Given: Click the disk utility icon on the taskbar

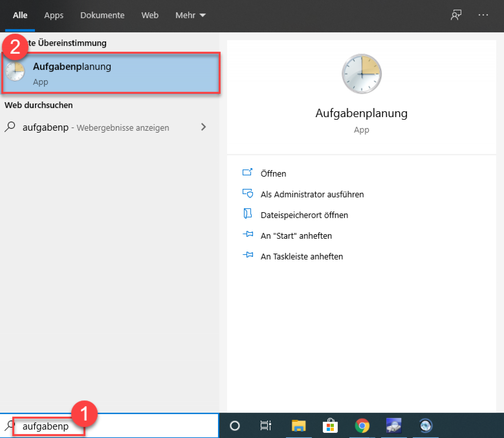Looking at the screenshot, I should (x=394, y=426).
